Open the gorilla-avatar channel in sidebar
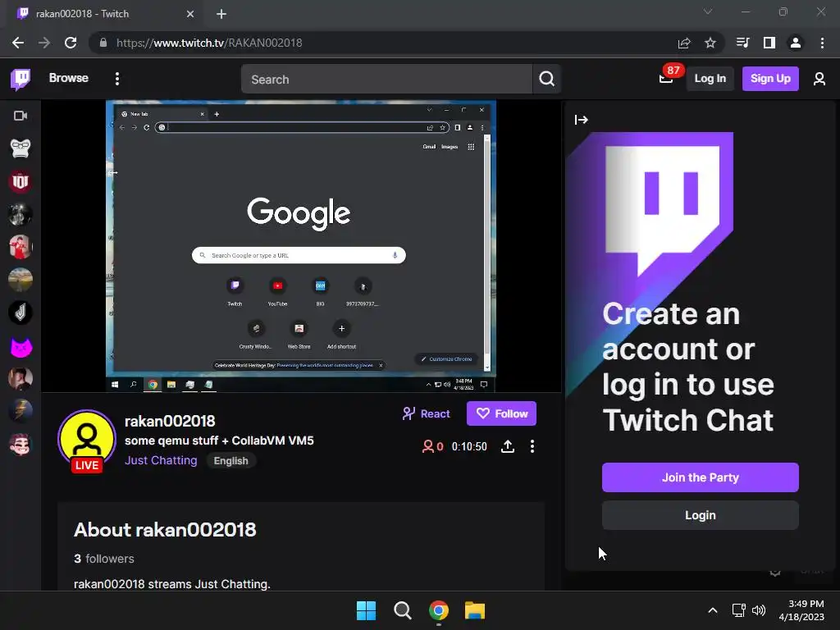Screen dimensions: 840x630 tap(21, 148)
